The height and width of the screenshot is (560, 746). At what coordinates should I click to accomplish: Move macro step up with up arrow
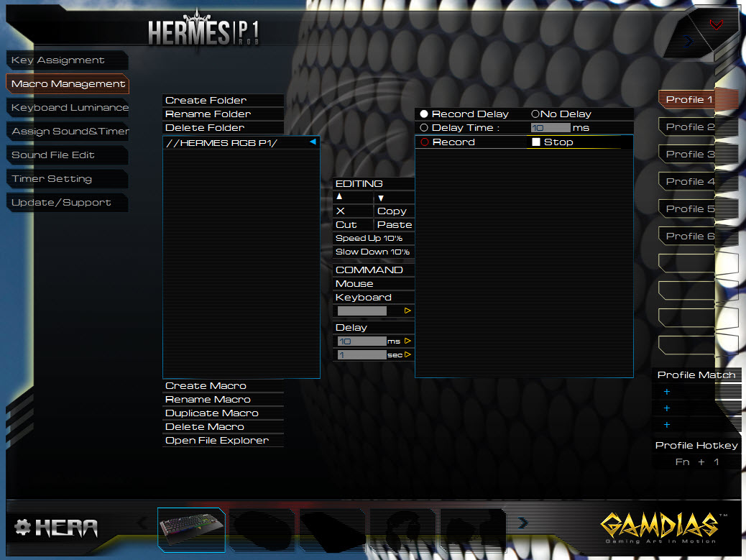339,196
